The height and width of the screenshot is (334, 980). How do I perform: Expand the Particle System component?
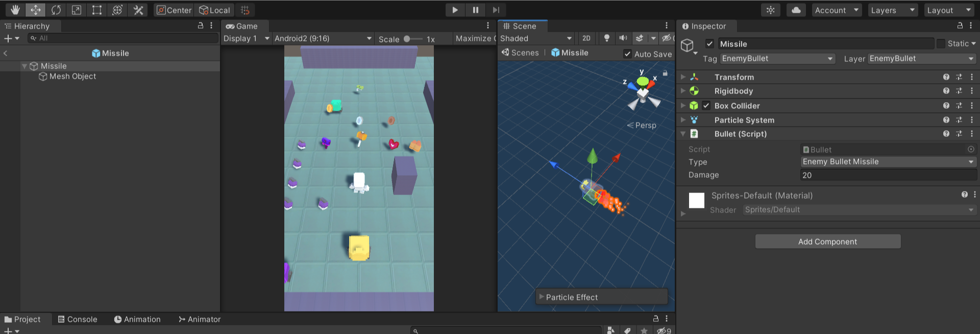(683, 120)
